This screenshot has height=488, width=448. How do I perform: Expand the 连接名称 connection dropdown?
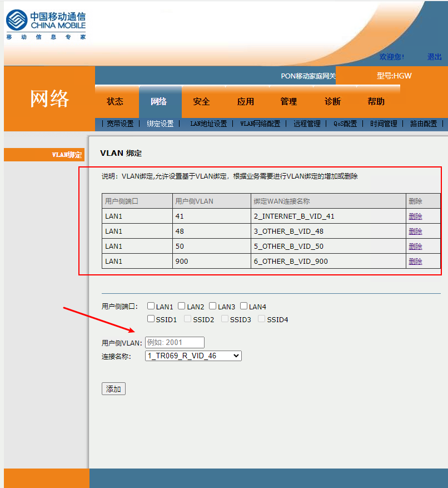(193, 356)
